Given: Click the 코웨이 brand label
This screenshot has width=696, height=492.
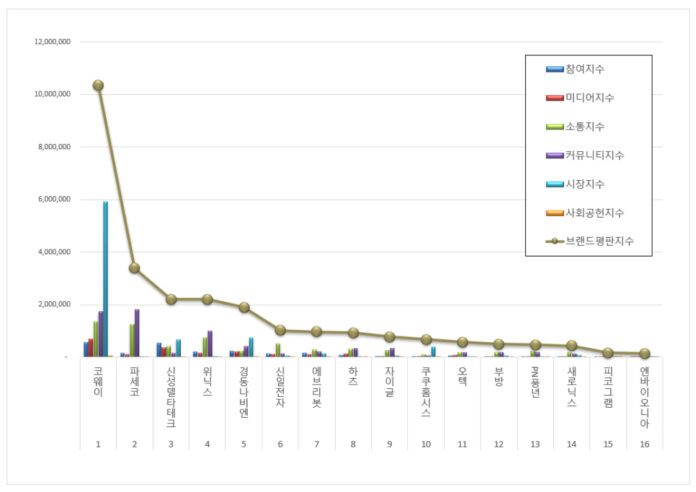Looking at the screenshot, I should [98, 381].
